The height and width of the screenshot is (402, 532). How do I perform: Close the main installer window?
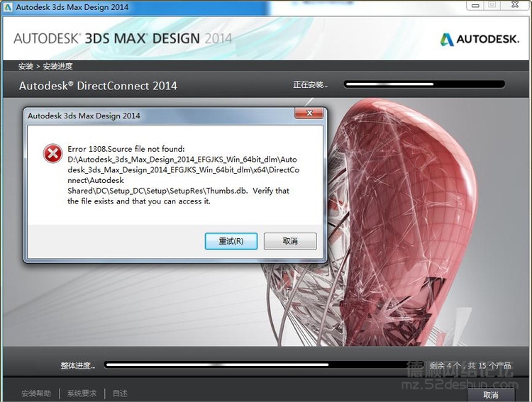click(x=515, y=5)
